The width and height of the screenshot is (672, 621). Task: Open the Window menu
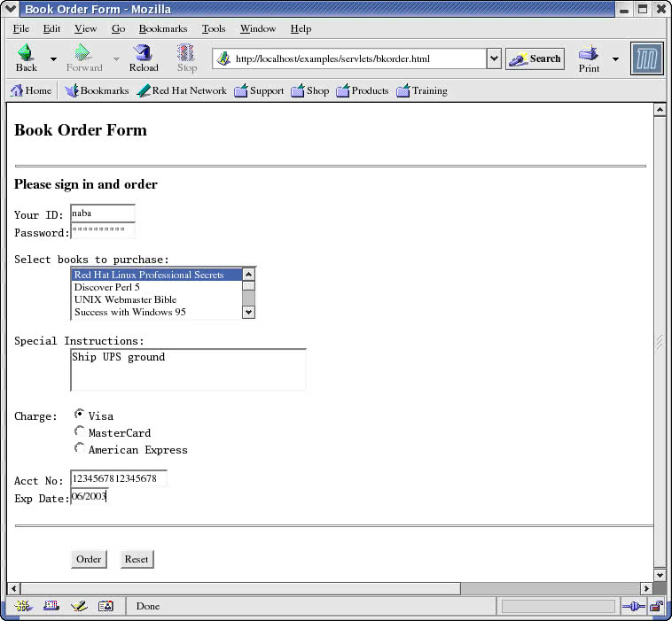[x=258, y=28]
